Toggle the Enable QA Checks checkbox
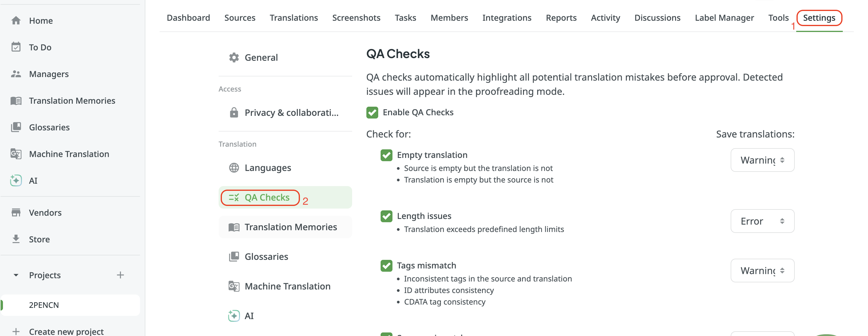 click(372, 113)
